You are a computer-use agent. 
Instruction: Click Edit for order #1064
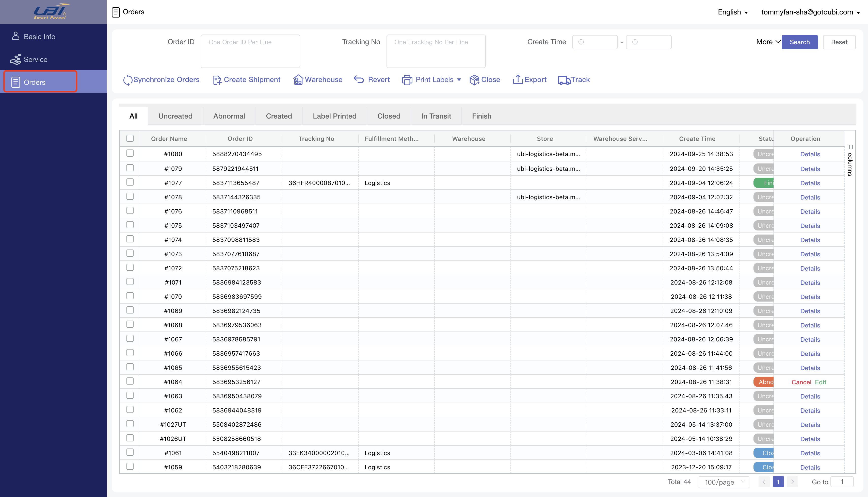click(821, 382)
